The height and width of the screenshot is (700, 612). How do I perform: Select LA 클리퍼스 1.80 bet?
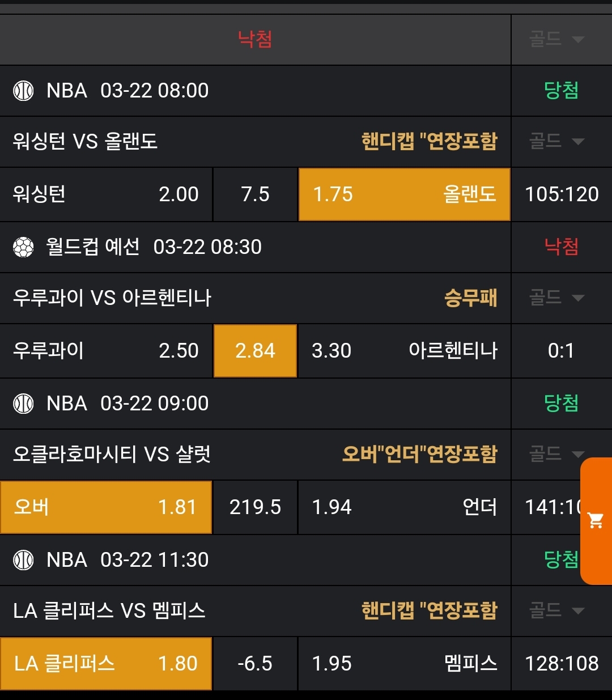106,664
